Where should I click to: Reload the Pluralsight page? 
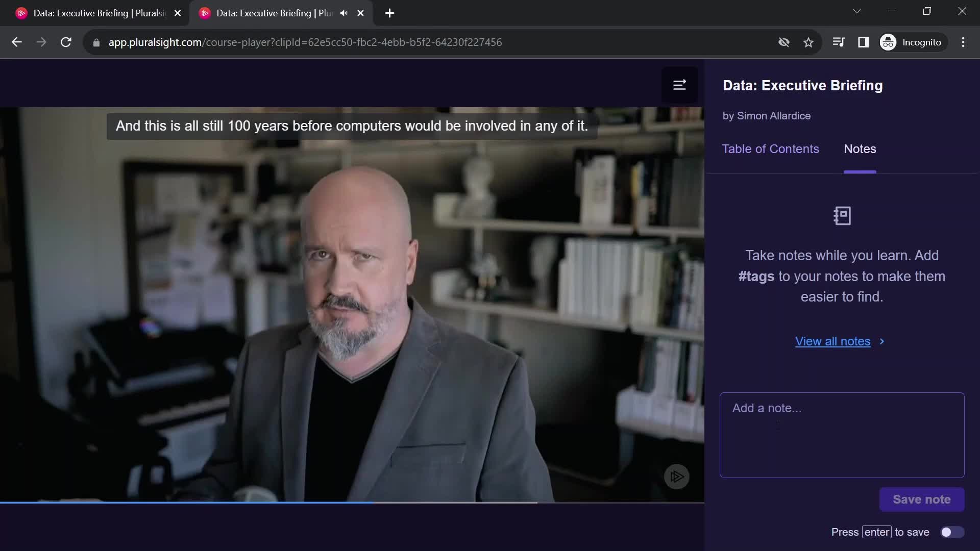pos(66,42)
